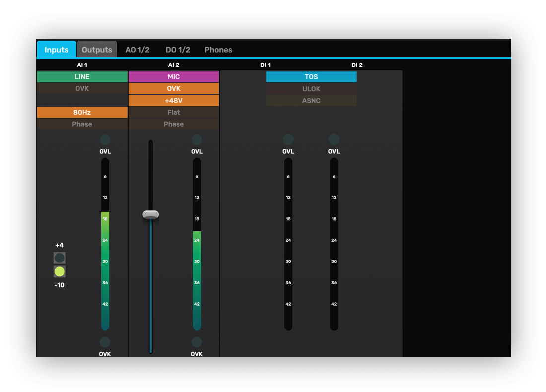Click the AI 2 channel label
Image resolution: width=546 pixels, height=392 pixels.
coord(174,65)
